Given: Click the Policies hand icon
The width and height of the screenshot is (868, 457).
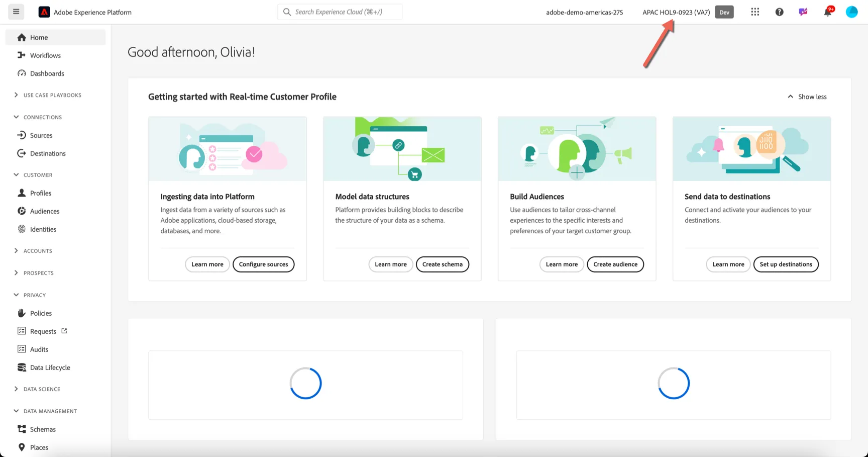Looking at the screenshot, I should coord(22,313).
